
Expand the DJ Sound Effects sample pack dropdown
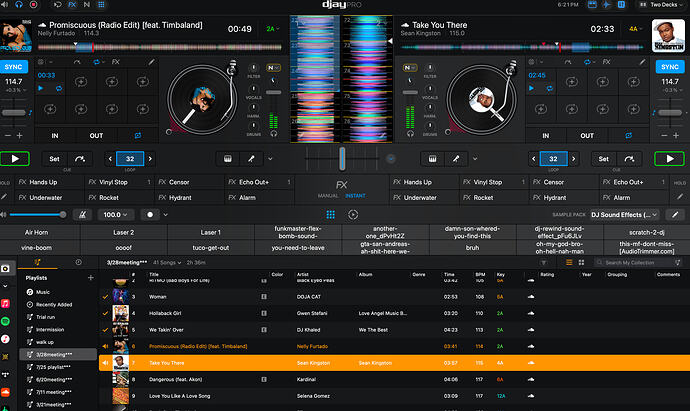click(x=624, y=215)
